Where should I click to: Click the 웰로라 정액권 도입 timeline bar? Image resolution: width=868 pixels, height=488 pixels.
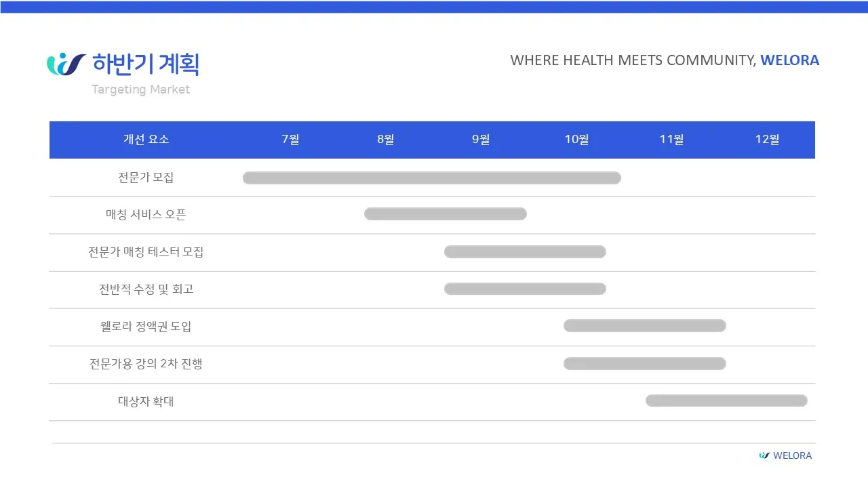[645, 326]
